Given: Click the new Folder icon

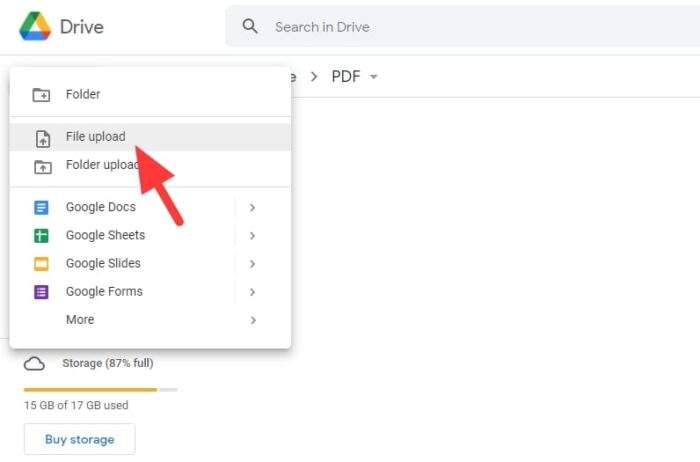Looking at the screenshot, I should click(42, 95).
